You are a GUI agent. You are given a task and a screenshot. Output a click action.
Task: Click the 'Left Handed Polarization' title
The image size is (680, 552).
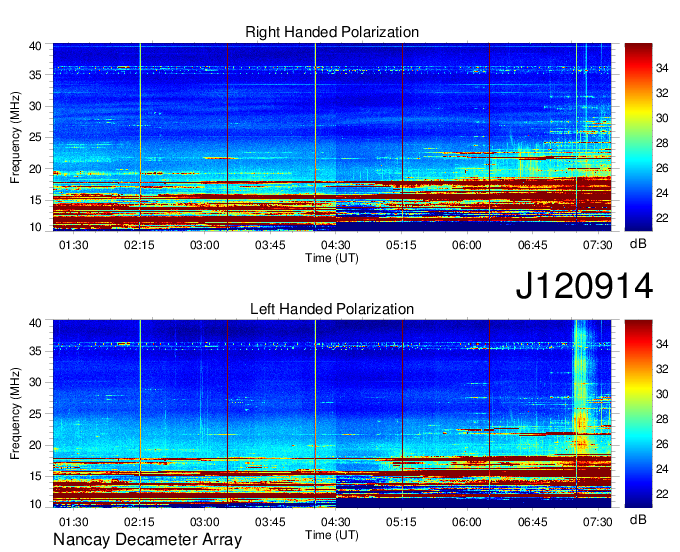pyautogui.click(x=332, y=309)
